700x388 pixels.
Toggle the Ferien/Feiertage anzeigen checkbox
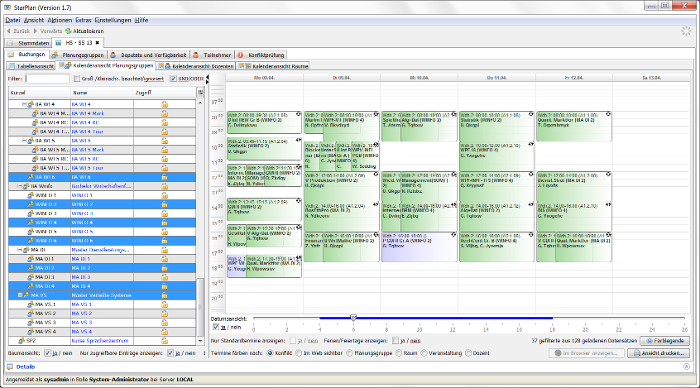395,341
